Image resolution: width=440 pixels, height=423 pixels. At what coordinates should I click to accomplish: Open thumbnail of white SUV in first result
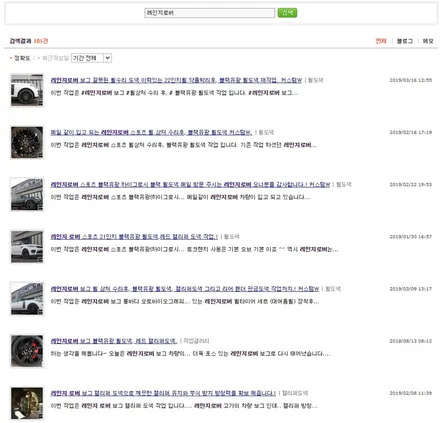click(27, 90)
